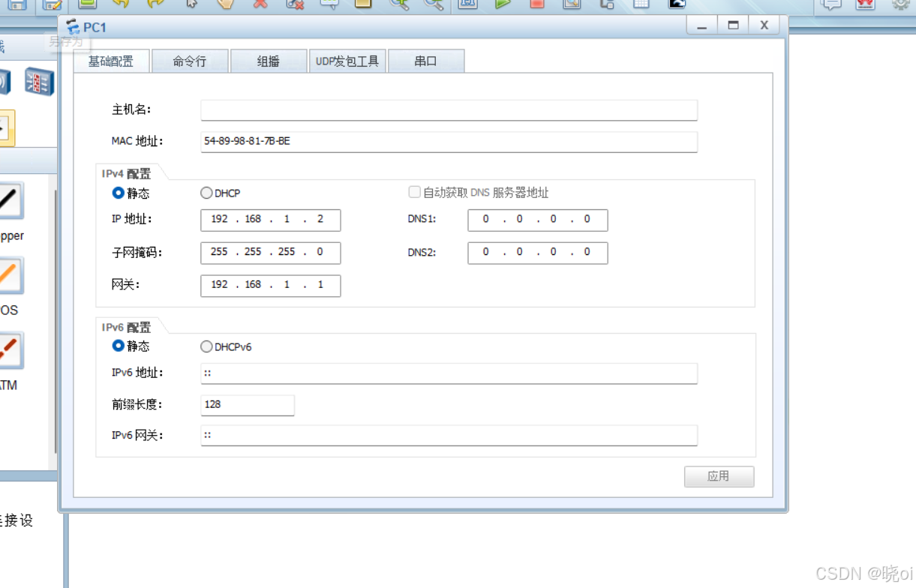Screen dimensions: 916x588
Task: Open settings via the gear icon
Action: (x=901, y=4)
